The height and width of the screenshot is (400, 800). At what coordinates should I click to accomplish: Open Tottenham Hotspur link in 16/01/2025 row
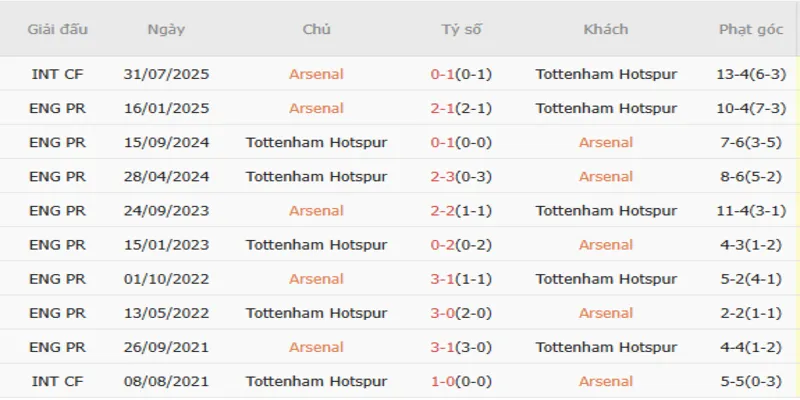pyautogui.click(x=606, y=108)
